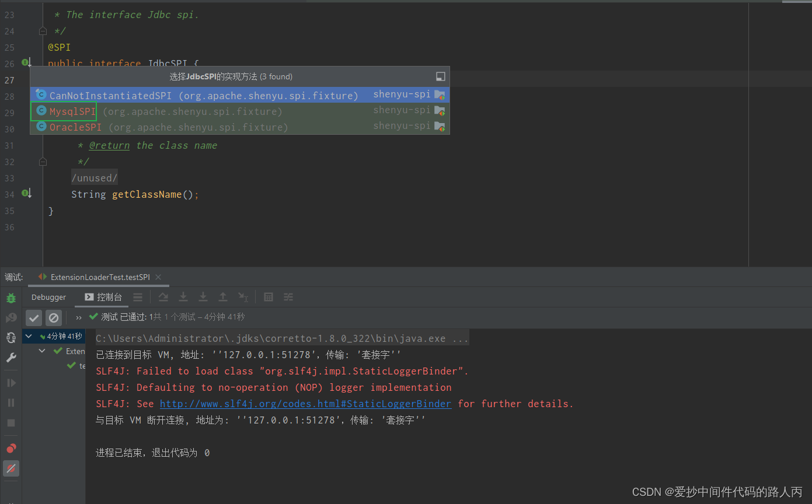
Task: Open the Evaluate Expression calculator icon
Action: pos(269,297)
